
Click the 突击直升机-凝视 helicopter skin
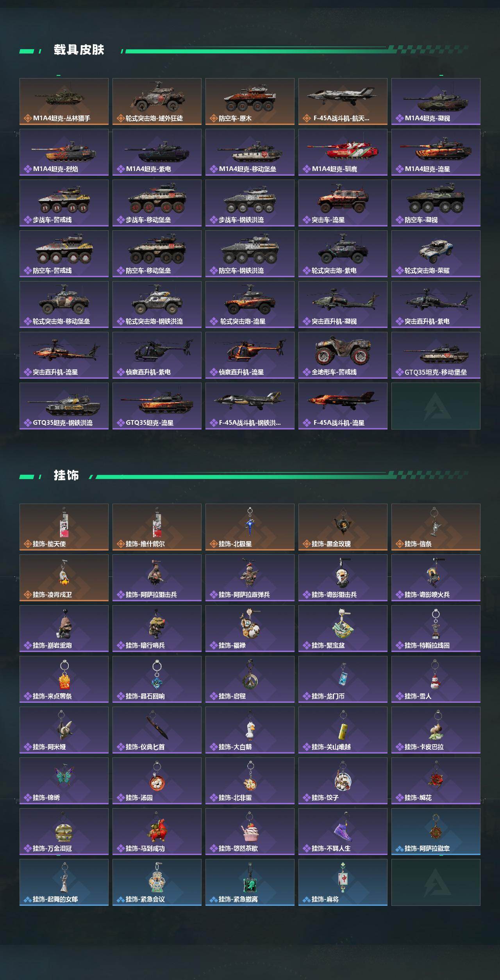click(x=343, y=305)
